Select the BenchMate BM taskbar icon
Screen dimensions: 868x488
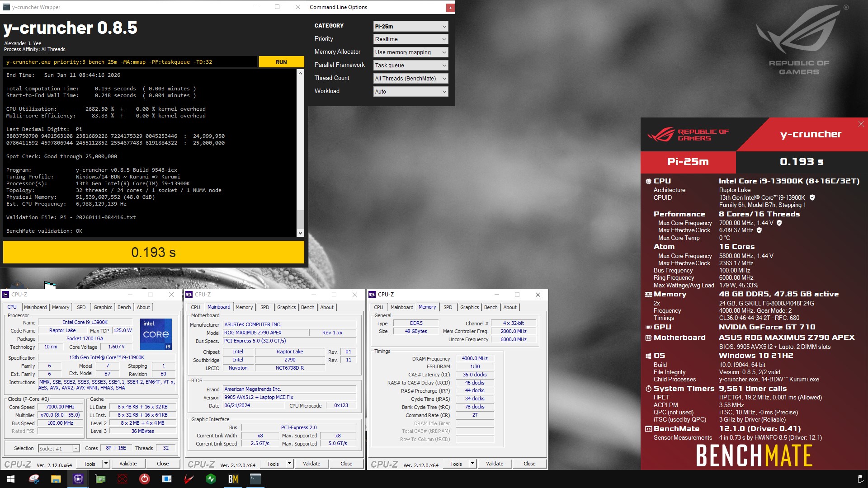click(x=233, y=479)
